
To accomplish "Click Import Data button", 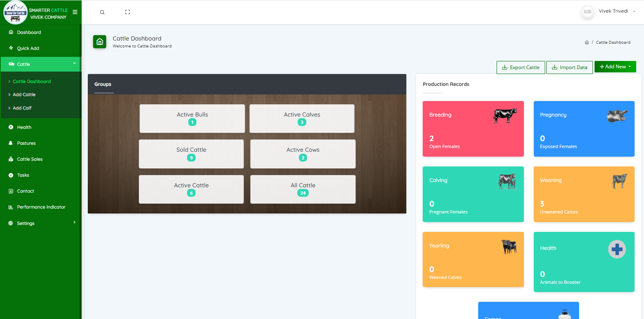I will 570,67.
